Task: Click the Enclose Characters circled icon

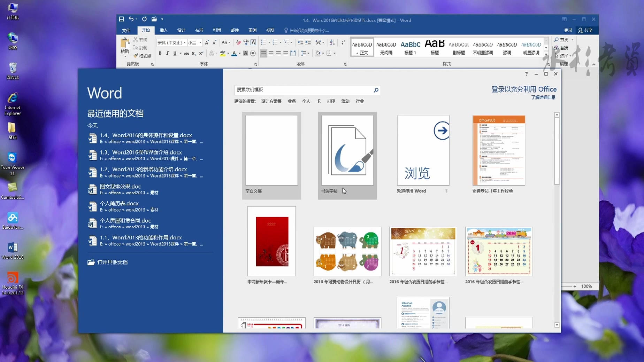Action: coord(253,53)
